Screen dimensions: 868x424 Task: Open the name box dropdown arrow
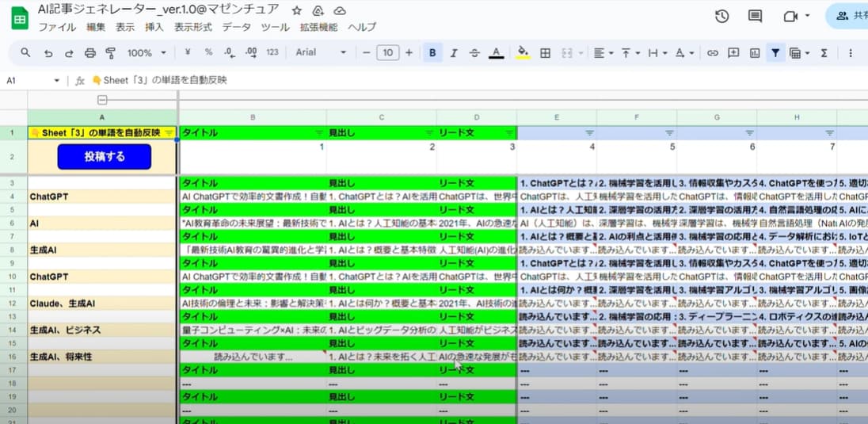56,81
